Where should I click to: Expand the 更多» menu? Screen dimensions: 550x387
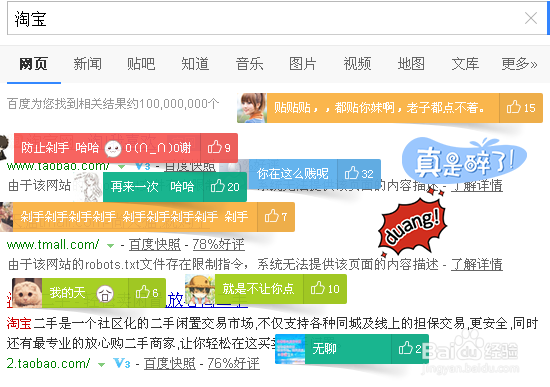[x=519, y=64]
